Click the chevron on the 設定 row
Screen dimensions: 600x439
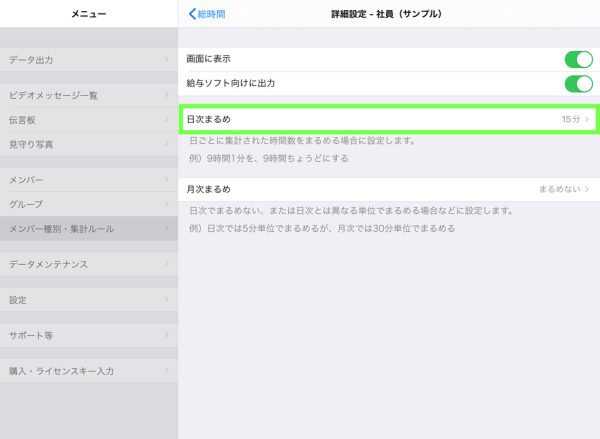[167, 299]
